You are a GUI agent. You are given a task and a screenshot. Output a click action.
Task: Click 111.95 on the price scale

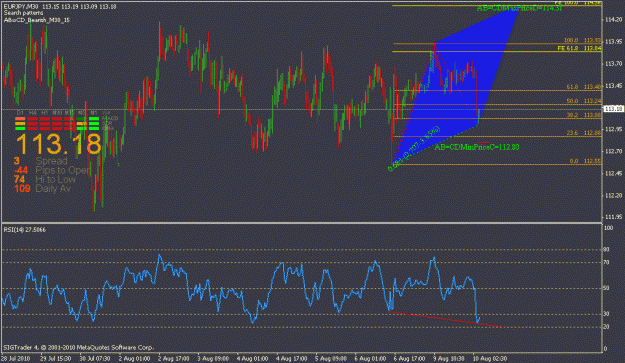click(x=613, y=217)
